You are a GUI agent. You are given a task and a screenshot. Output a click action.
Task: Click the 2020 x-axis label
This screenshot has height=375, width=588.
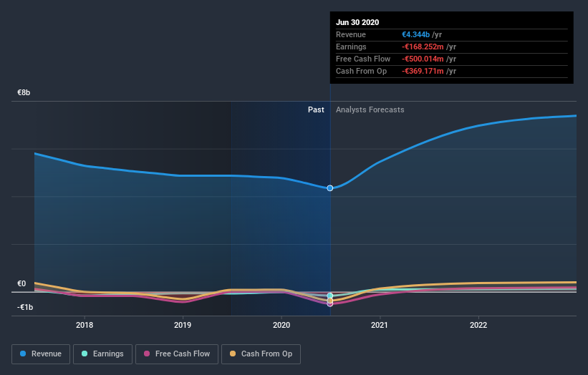[x=281, y=325]
